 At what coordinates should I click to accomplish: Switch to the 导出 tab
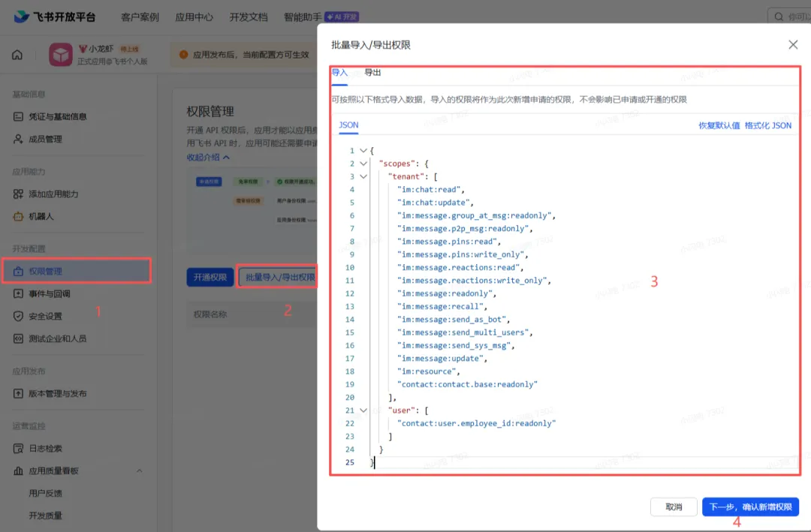[372, 72]
